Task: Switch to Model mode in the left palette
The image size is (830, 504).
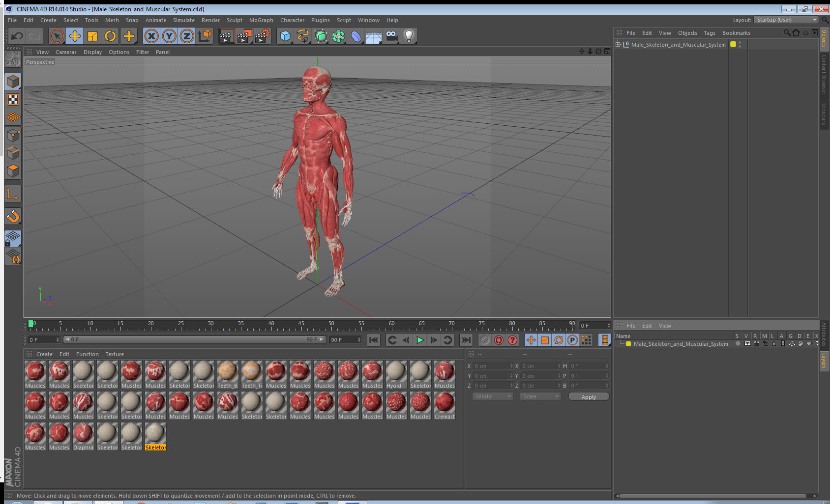Action: pyautogui.click(x=13, y=82)
